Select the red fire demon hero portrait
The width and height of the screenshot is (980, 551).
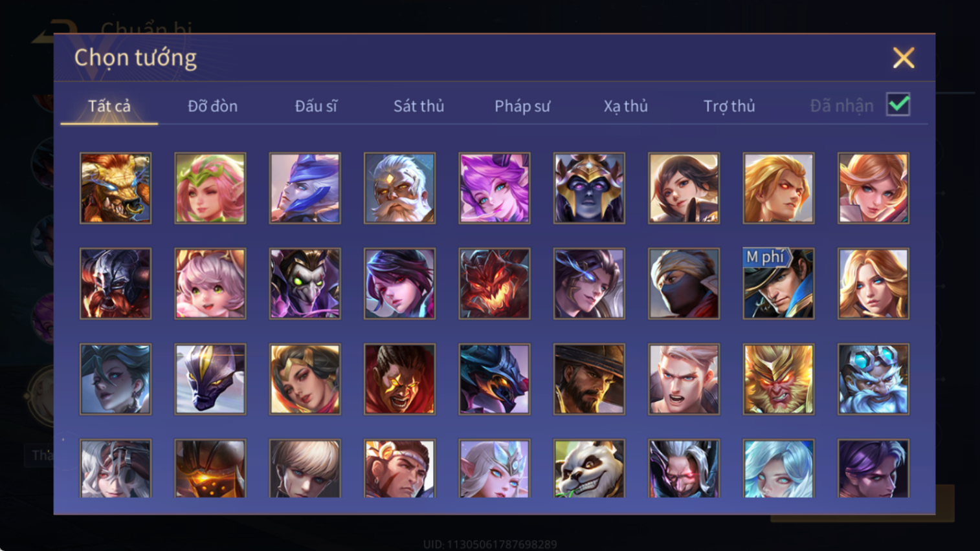tap(495, 283)
